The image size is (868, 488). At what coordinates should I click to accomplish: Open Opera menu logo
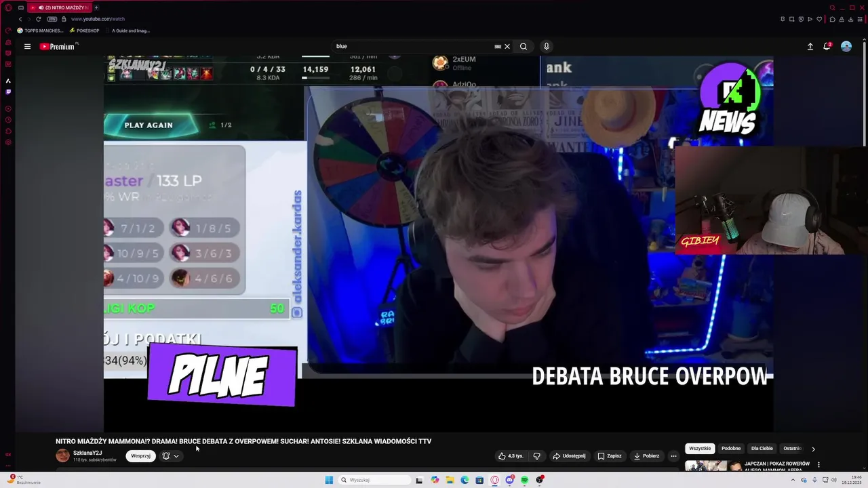(8, 7)
